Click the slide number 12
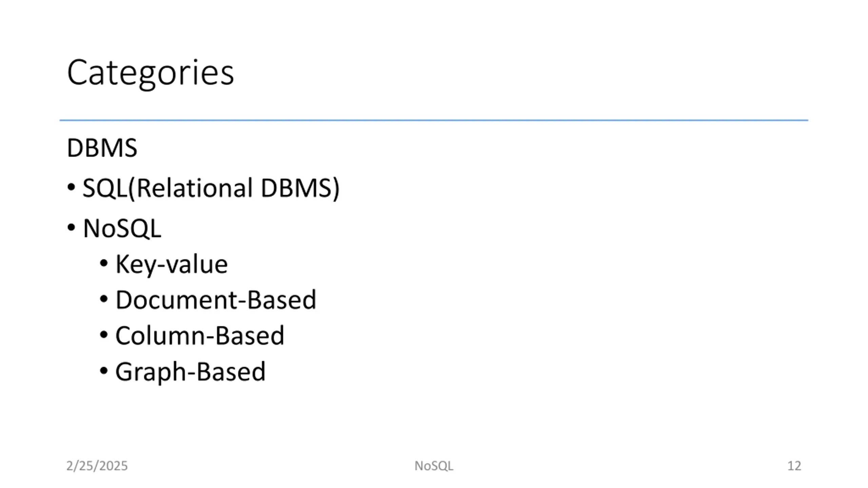The height and width of the screenshot is (488, 868). (794, 466)
